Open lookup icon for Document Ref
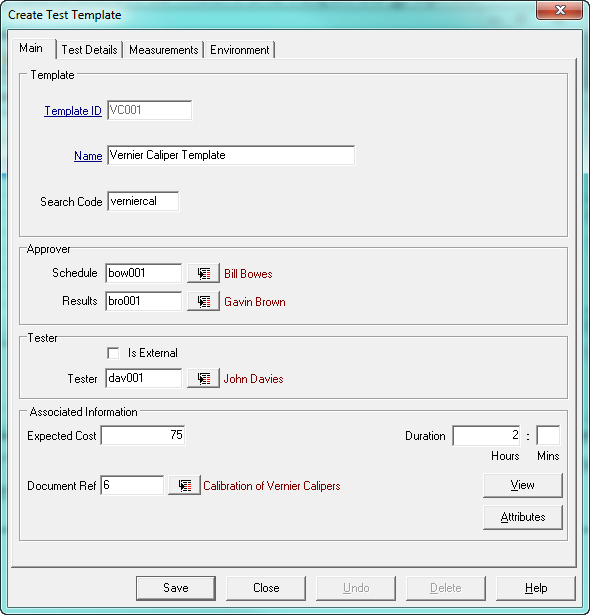 pos(184,485)
